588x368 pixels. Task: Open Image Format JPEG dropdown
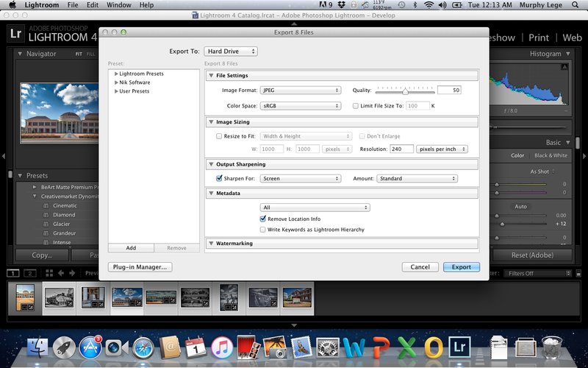(301, 90)
